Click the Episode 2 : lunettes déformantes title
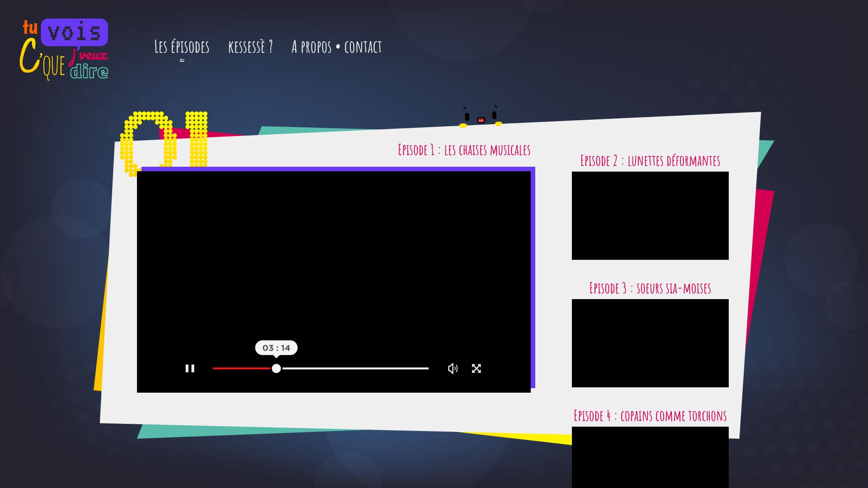 pyautogui.click(x=650, y=161)
